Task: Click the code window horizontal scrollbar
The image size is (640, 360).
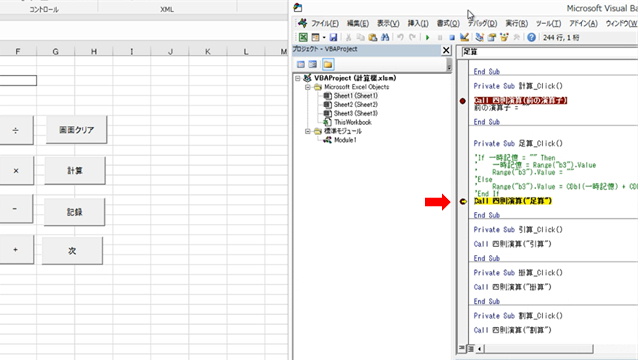Action: tap(538, 349)
